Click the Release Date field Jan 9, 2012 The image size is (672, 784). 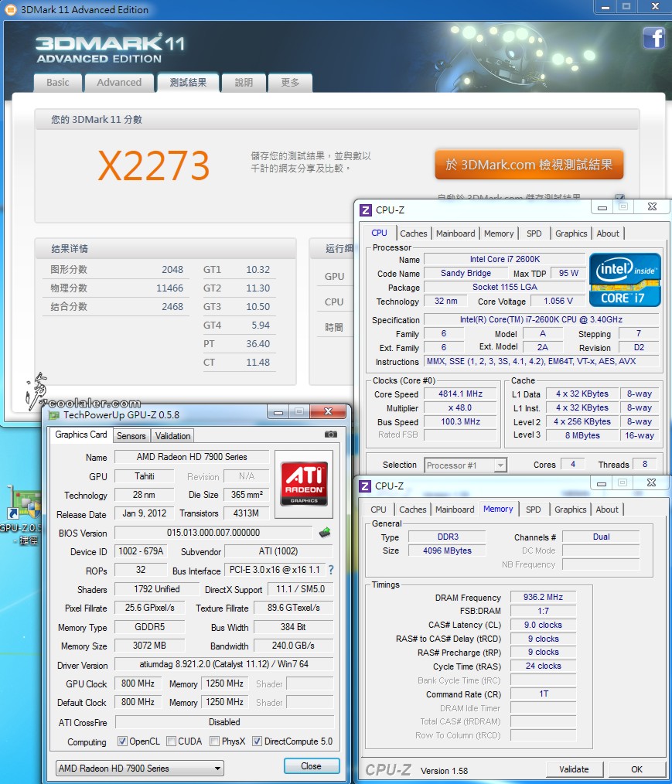[x=145, y=513]
